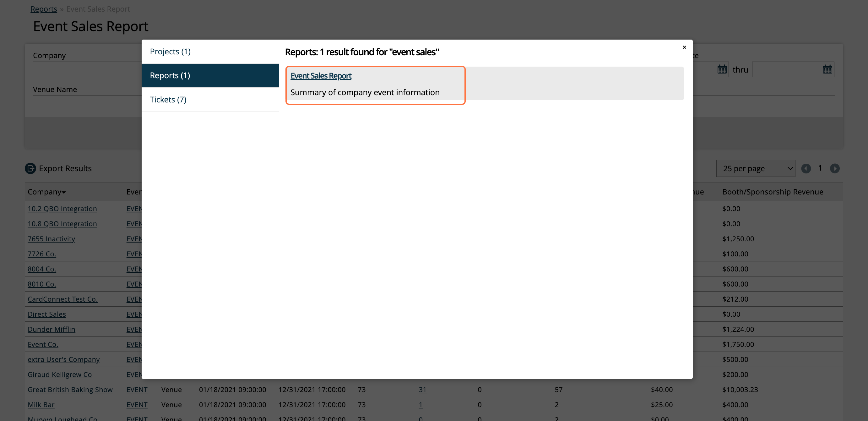Screen dimensions: 868x421
Task: Open the 25 per page dropdown
Action: (x=756, y=168)
